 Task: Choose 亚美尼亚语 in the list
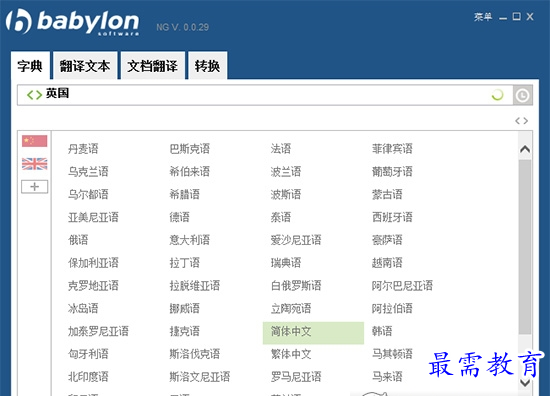(x=93, y=217)
